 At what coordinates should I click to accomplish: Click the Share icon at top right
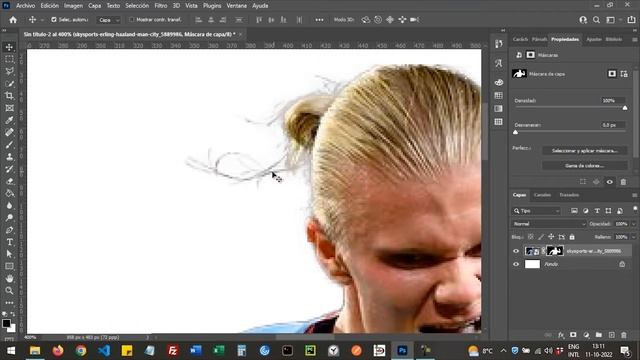(631, 20)
